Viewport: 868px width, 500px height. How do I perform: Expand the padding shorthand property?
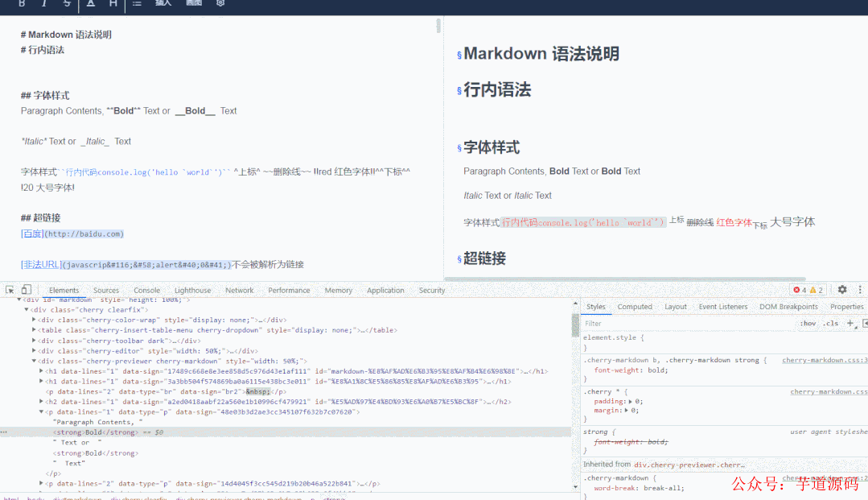pyautogui.click(x=630, y=401)
